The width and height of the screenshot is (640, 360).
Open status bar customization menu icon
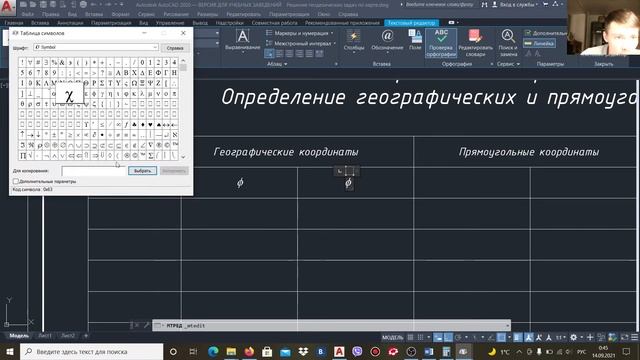tap(635, 337)
